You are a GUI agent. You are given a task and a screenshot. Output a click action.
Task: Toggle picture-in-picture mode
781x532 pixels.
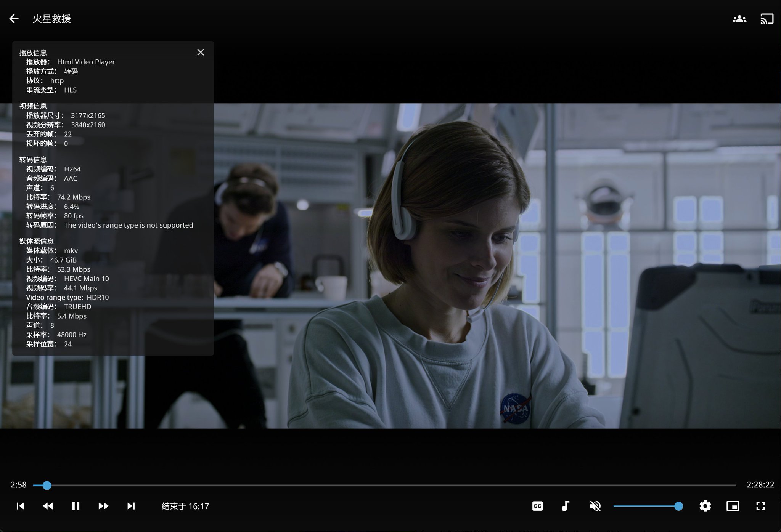pos(733,506)
